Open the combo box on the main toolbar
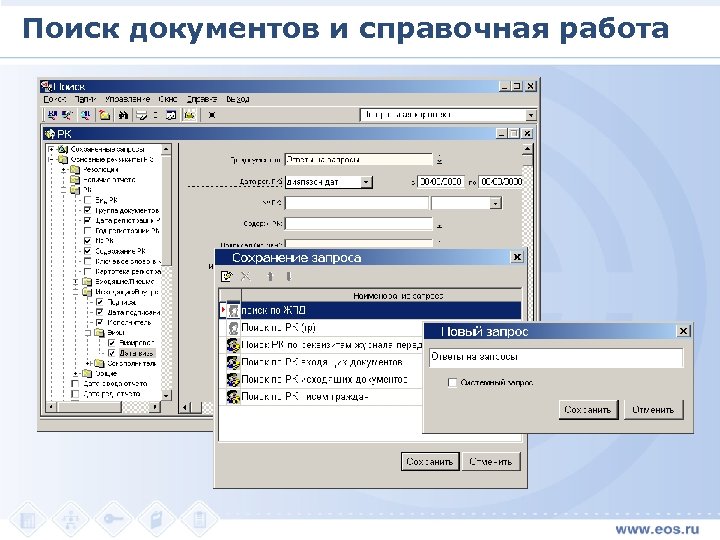This screenshot has height=540, width=720. 530,115
